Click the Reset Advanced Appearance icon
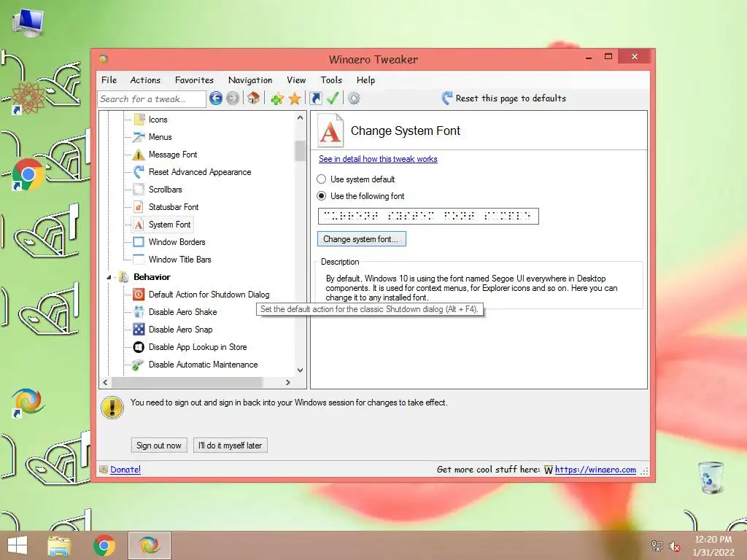747x560 pixels. coord(139,172)
